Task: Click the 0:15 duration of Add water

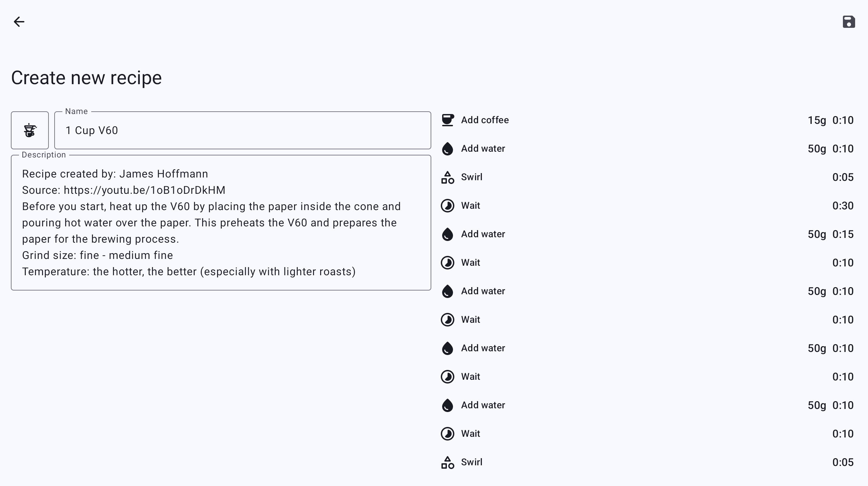Action: click(843, 234)
